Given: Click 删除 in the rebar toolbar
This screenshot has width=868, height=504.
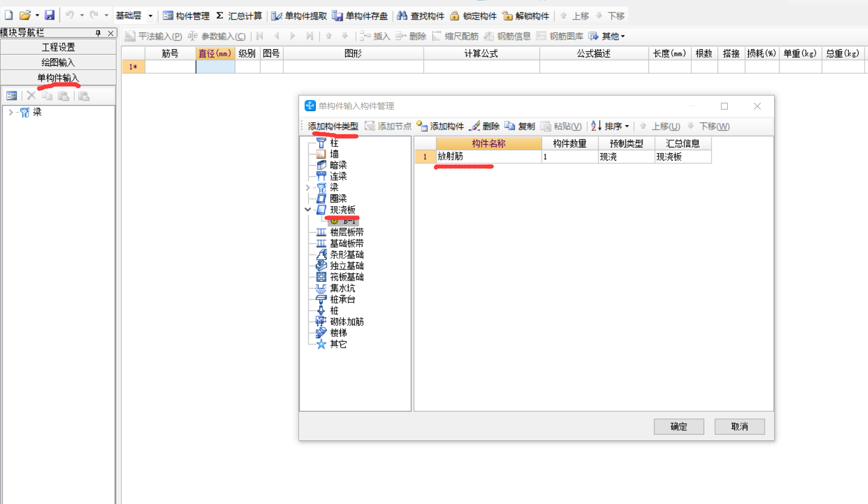Looking at the screenshot, I should click(411, 36).
